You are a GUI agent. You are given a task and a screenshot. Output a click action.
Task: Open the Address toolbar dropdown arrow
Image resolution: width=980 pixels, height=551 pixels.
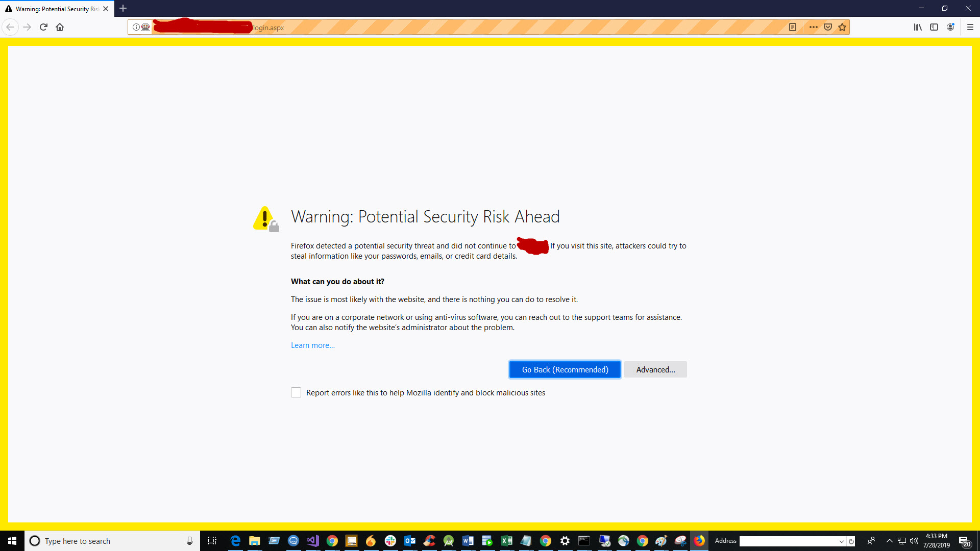(840, 541)
